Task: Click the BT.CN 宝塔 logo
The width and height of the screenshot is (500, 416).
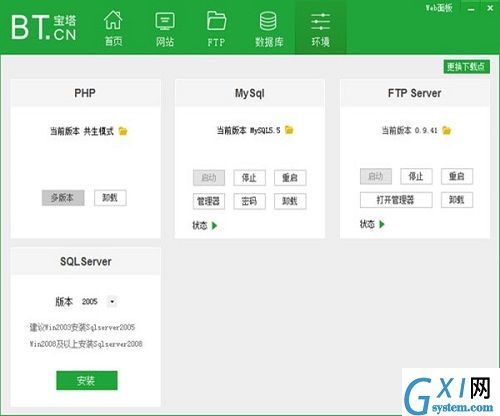Action: coord(44,27)
